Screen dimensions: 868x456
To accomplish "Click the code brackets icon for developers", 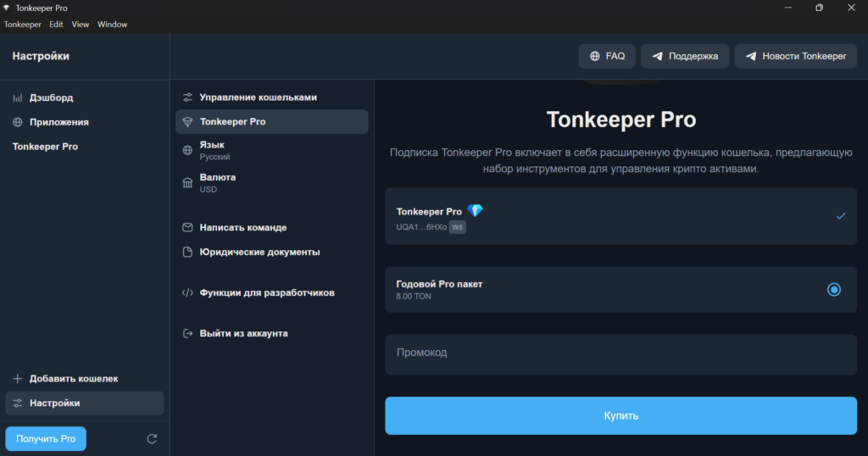I will 187,293.
